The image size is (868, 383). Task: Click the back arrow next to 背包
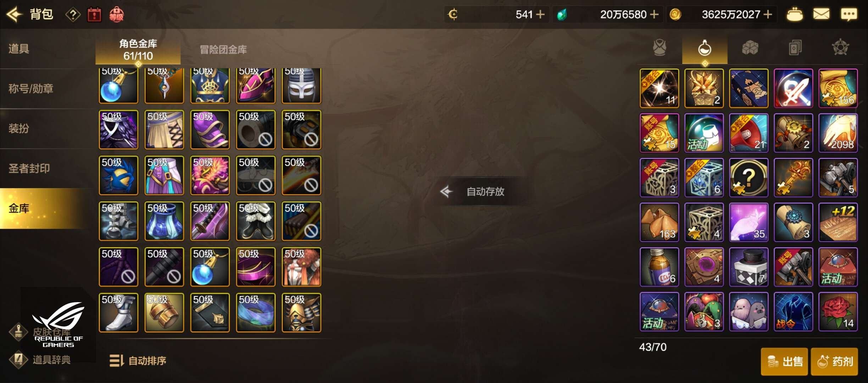(x=14, y=15)
